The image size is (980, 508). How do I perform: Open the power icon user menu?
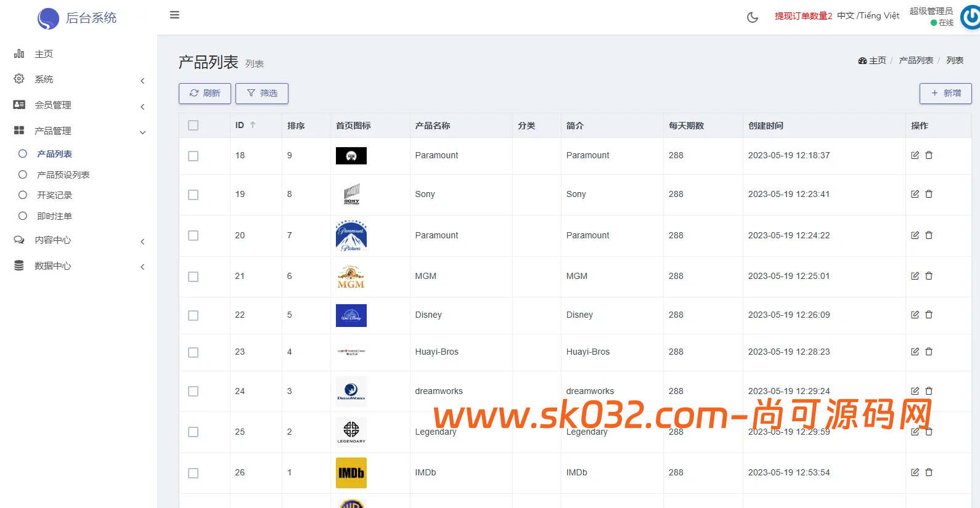click(971, 17)
